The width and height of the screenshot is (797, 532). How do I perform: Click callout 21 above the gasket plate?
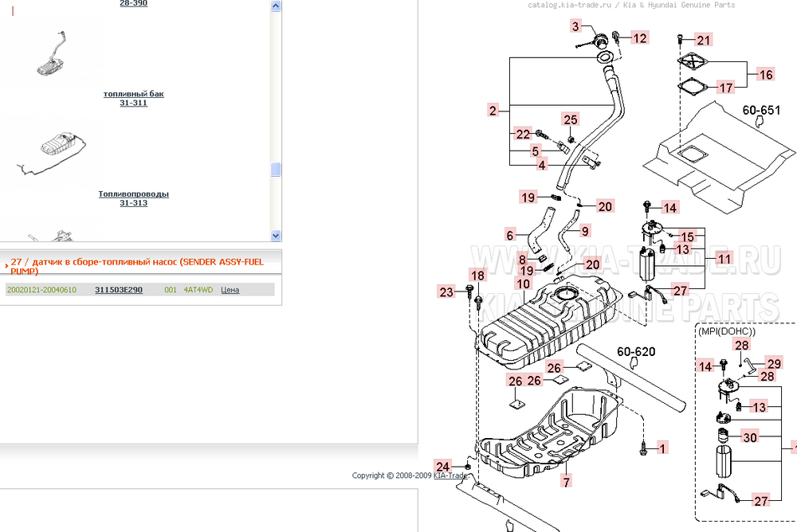tap(703, 40)
